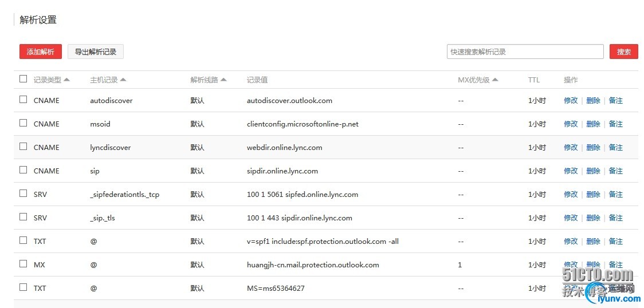This screenshot has height=308, width=644.
Task: Sort by 主机记录 column arrow
Action: 123,80
